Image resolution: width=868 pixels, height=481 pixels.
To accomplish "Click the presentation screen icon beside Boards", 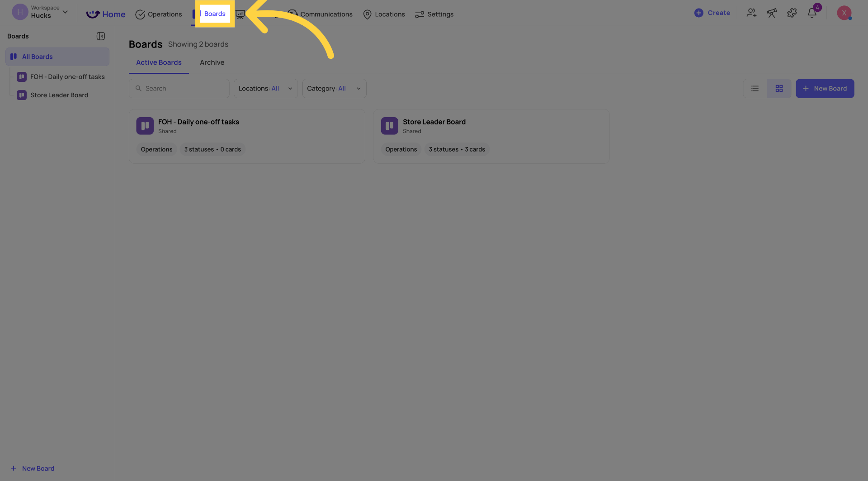I will (x=240, y=14).
